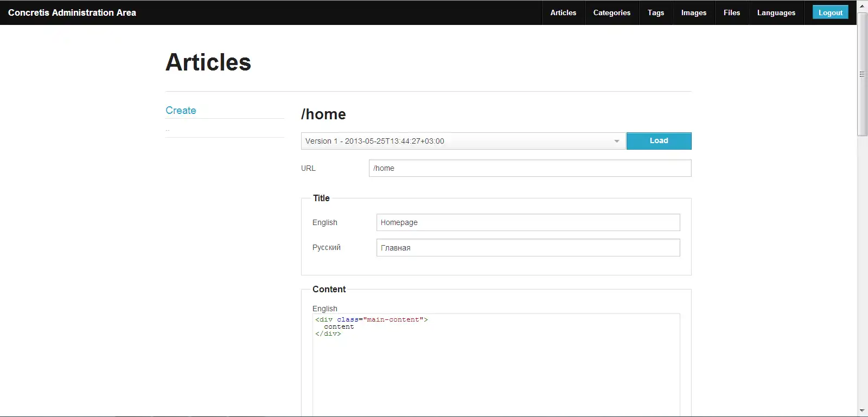The image size is (868, 417).
Task: Open the Articles menu item
Action: 563,12
